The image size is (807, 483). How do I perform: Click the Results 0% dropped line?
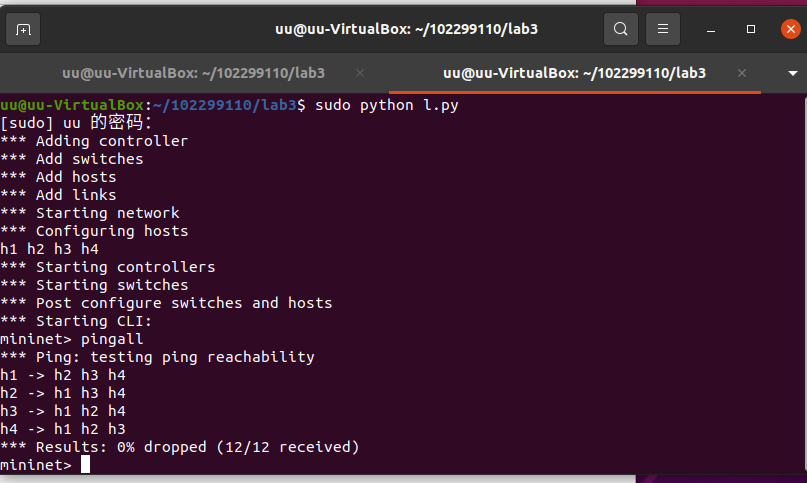pos(180,447)
